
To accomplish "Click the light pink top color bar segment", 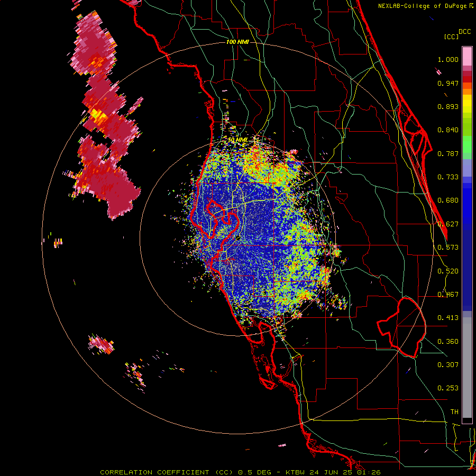I will (467, 57).
